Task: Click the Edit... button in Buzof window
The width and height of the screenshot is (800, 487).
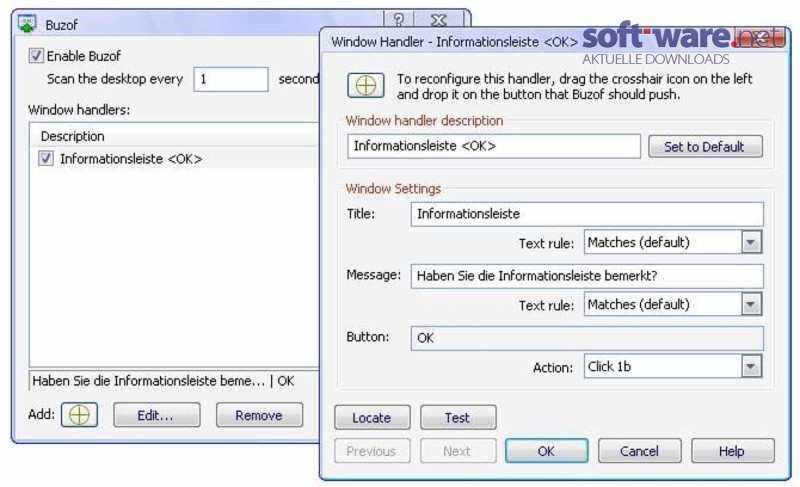Action: (157, 415)
